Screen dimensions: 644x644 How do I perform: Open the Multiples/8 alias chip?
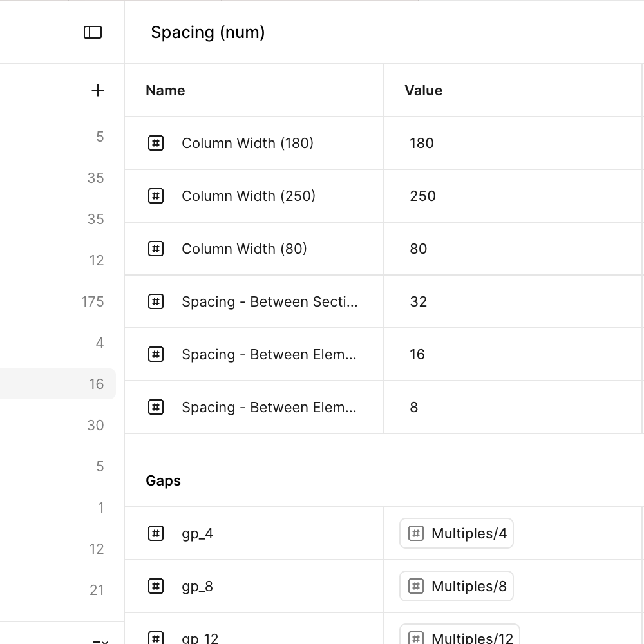click(x=457, y=586)
